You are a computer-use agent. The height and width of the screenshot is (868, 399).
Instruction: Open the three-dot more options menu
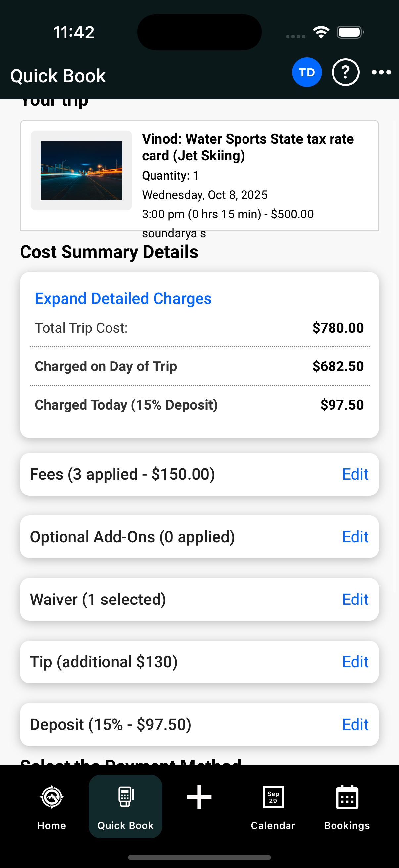point(381,72)
